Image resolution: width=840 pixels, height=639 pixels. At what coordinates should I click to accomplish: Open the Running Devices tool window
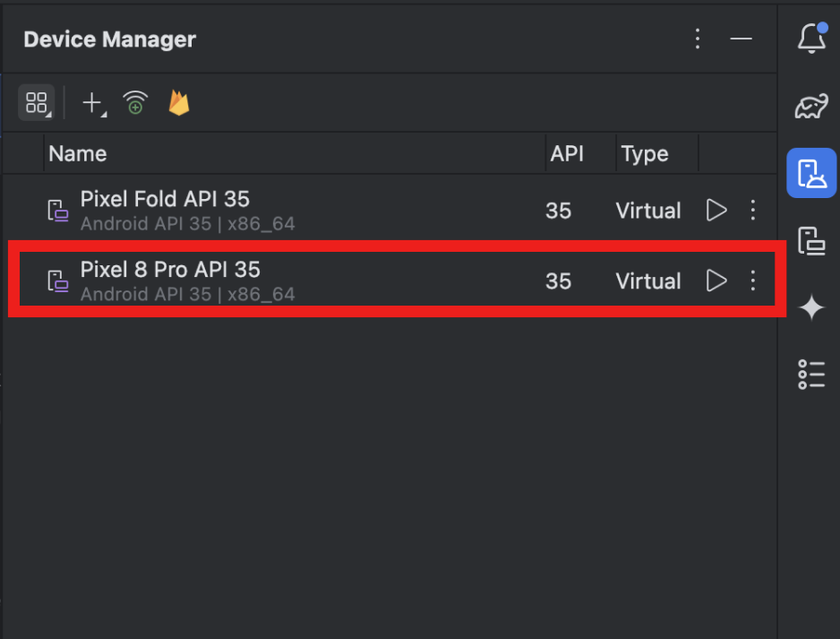811,241
